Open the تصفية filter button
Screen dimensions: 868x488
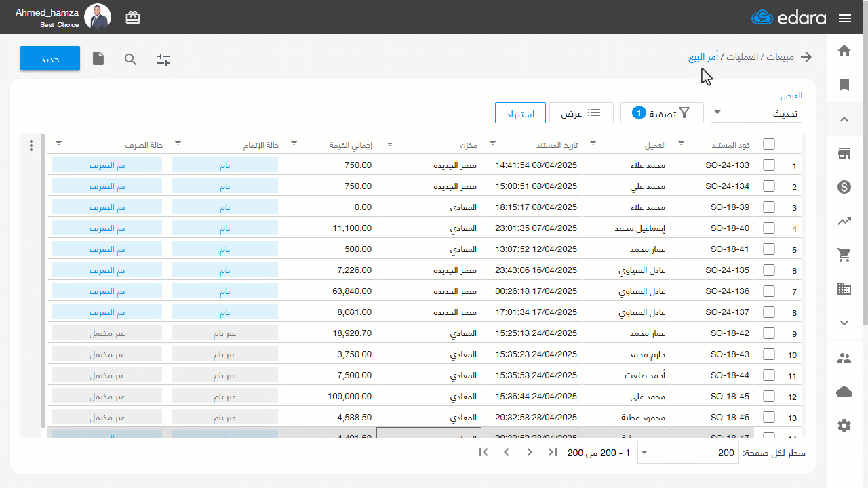point(662,113)
